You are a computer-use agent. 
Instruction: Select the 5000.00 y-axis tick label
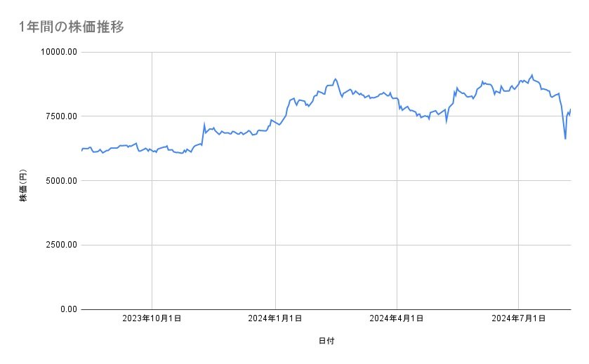click(59, 180)
